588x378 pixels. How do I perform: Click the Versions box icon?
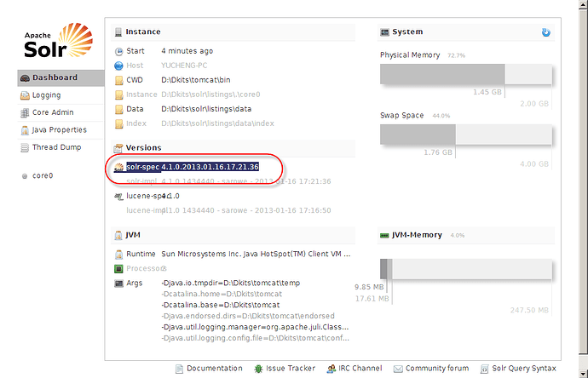click(118, 148)
